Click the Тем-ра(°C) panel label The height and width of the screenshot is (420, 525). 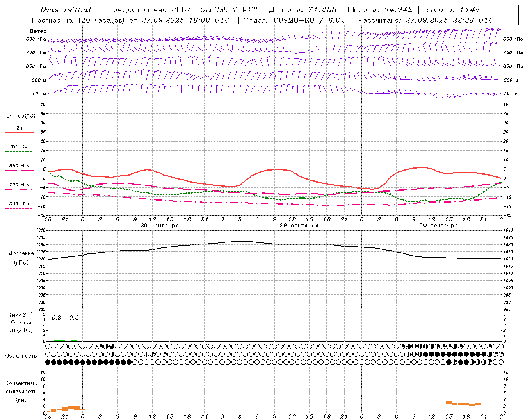pos(19,116)
